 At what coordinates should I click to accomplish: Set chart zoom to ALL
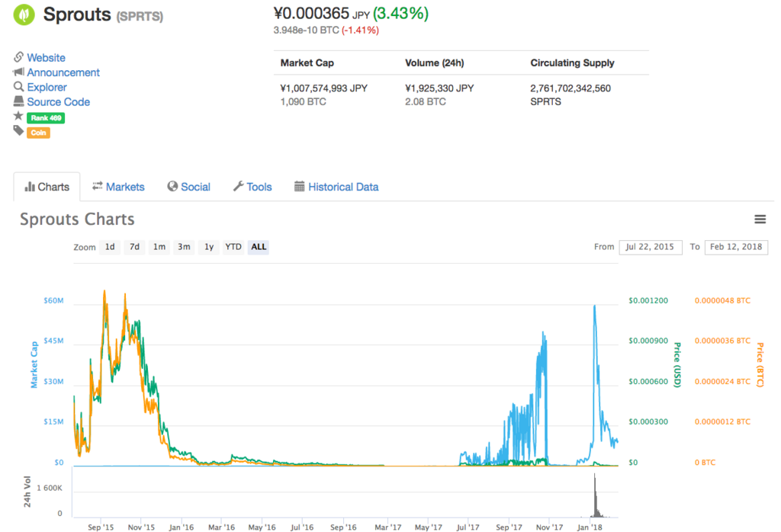click(x=259, y=247)
